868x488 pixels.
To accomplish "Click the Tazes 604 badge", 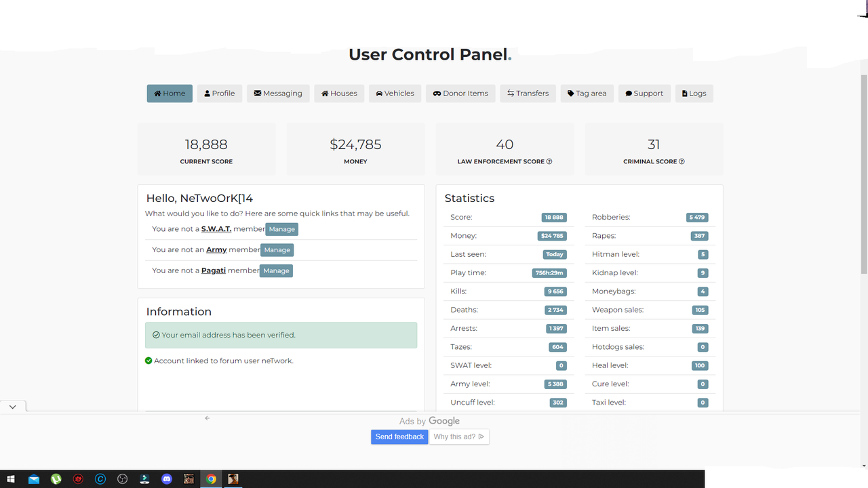I will 557,347.
